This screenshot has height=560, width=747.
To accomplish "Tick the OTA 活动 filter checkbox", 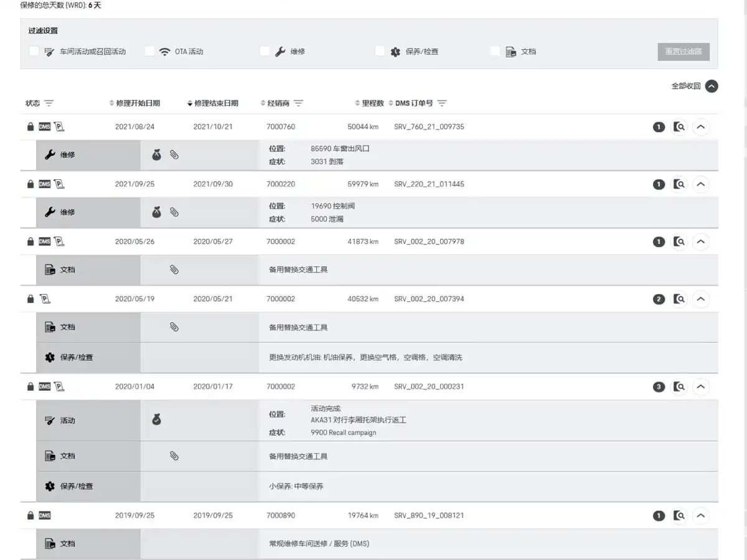I will pos(149,52).
